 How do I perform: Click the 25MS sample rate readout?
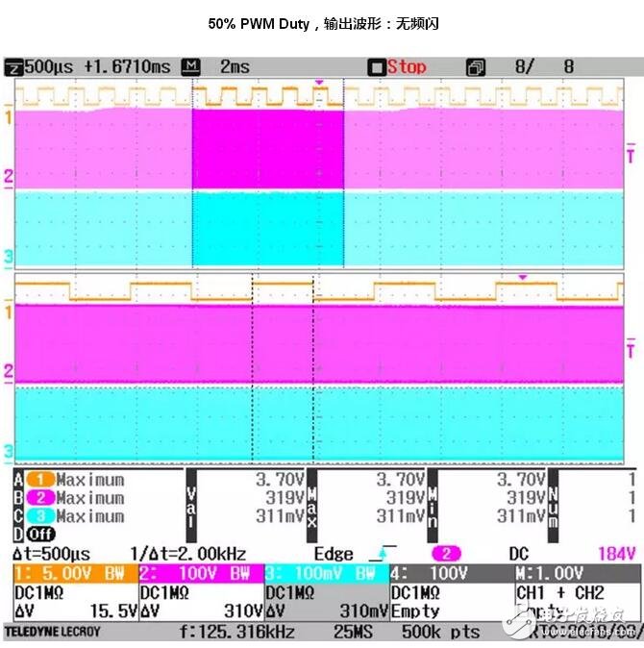[353, 632]
